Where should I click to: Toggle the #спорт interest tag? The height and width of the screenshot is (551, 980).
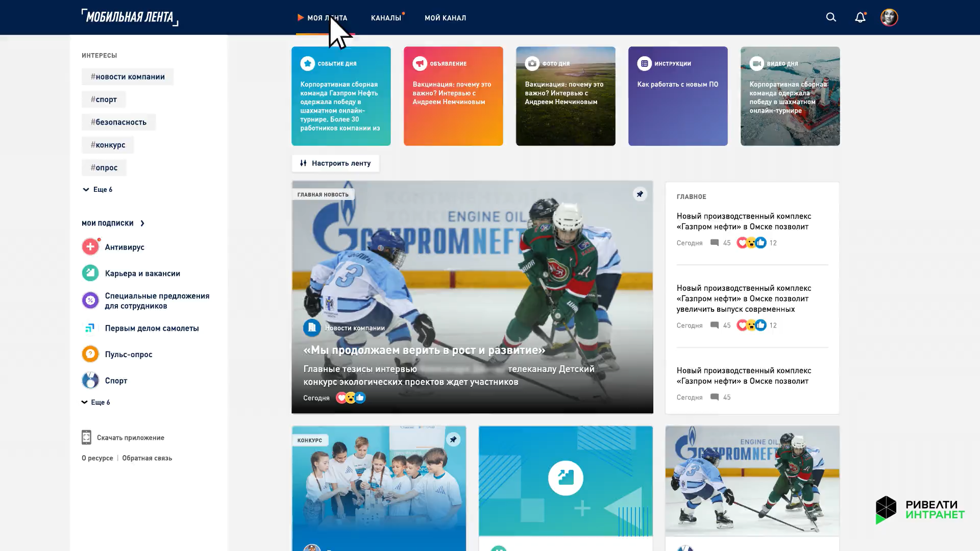[104, 99]
